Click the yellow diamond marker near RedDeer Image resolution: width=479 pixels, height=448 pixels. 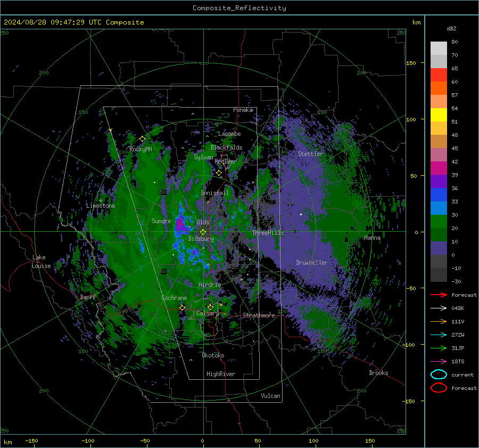click(x=219, y=173)
